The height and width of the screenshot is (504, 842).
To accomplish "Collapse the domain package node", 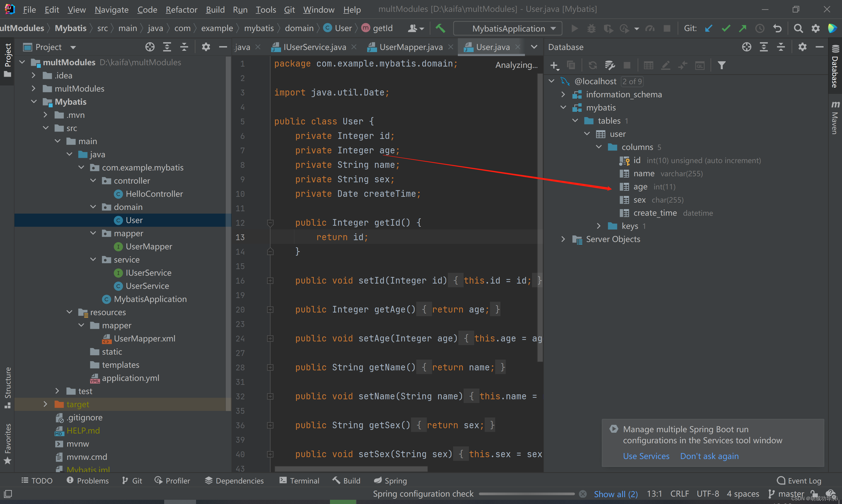I will coord(93,207).
